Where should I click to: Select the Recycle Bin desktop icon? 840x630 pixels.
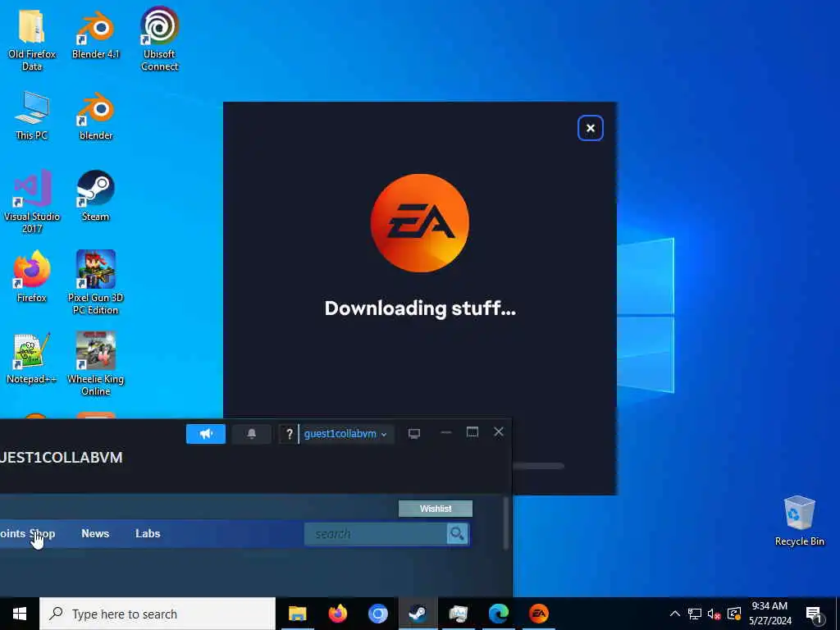tap(799, 521)
